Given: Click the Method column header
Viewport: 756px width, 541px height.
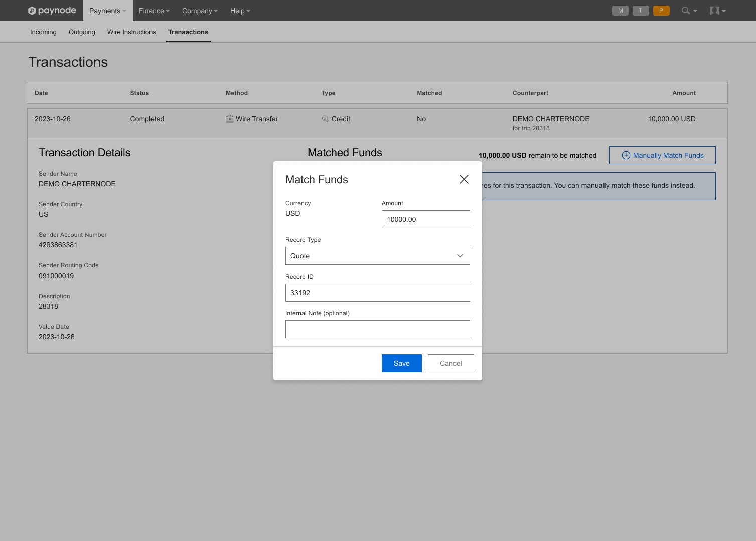Looking at the screenshot, I should (x=237, y=93).
